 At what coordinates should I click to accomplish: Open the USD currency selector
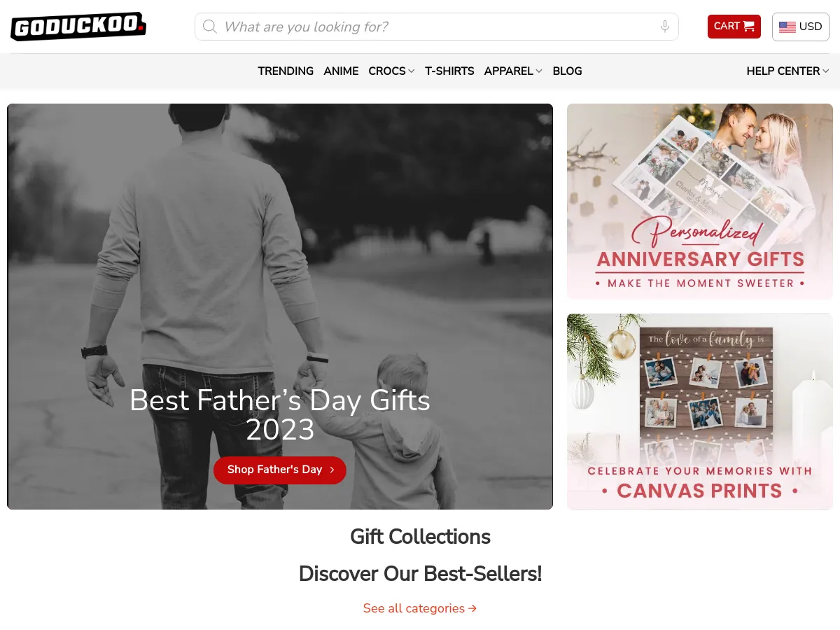point(801,27)
